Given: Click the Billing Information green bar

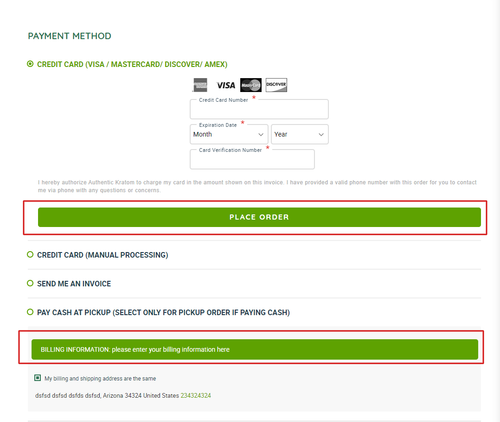Looking at the screenshot, I should point(255,349).
